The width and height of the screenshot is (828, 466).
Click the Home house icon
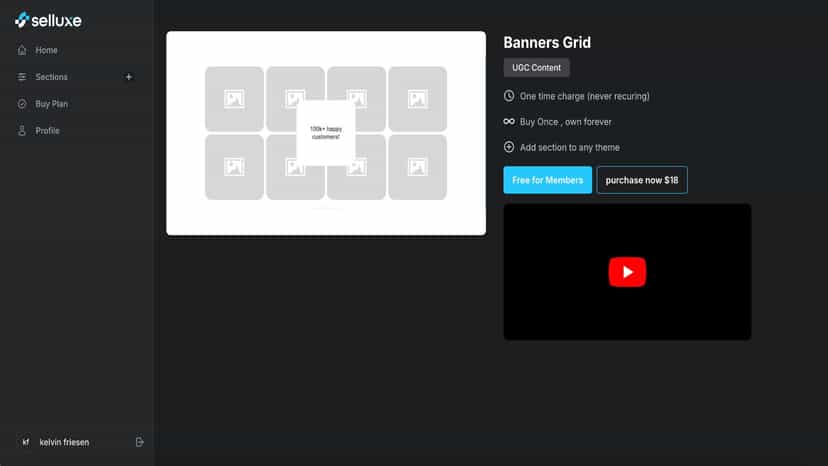(x=22, y=50)
